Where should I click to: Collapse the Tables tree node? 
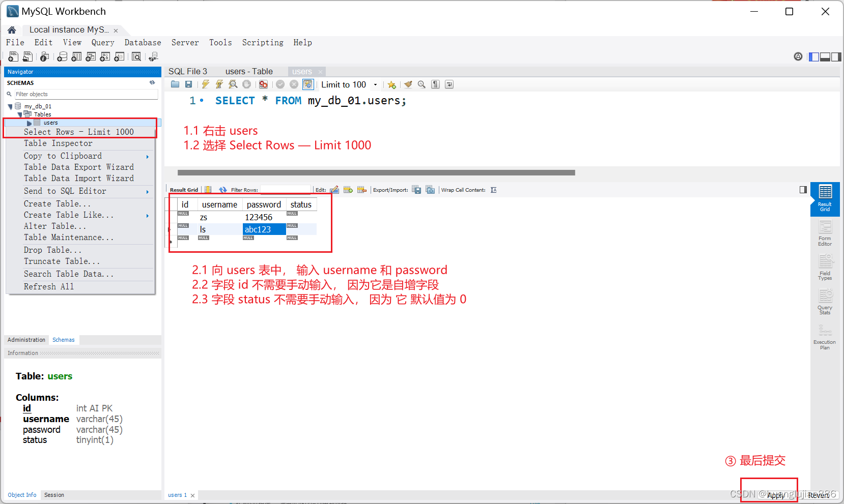click(x=20, y=115)
